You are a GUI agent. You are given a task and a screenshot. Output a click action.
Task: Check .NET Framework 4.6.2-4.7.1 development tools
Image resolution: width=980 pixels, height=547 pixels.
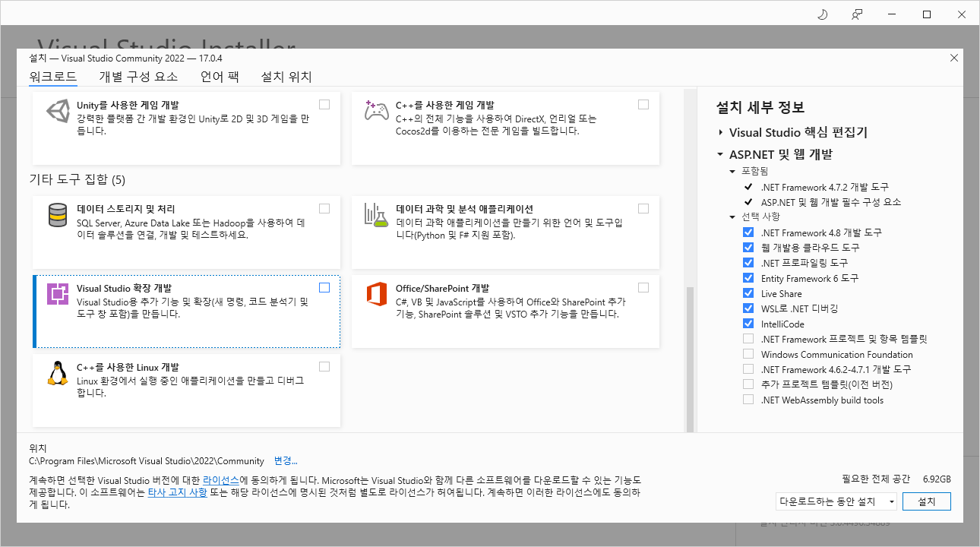[748, 369]
